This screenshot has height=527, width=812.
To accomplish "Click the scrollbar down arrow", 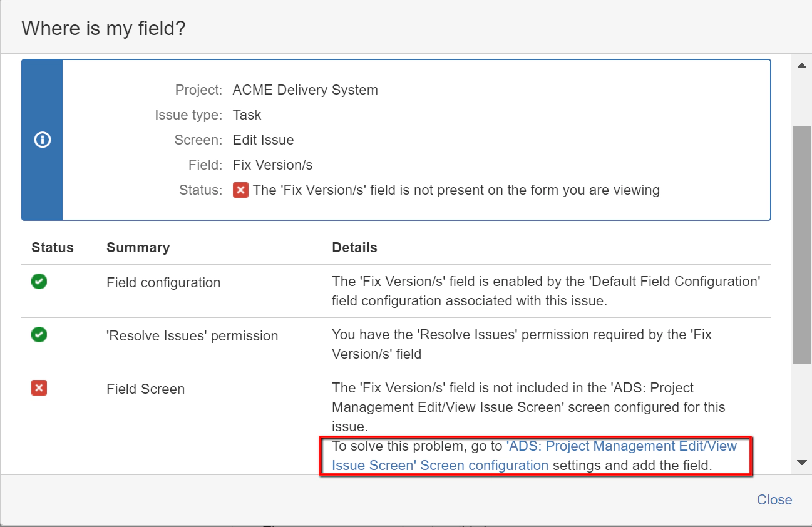I will 801,463.
